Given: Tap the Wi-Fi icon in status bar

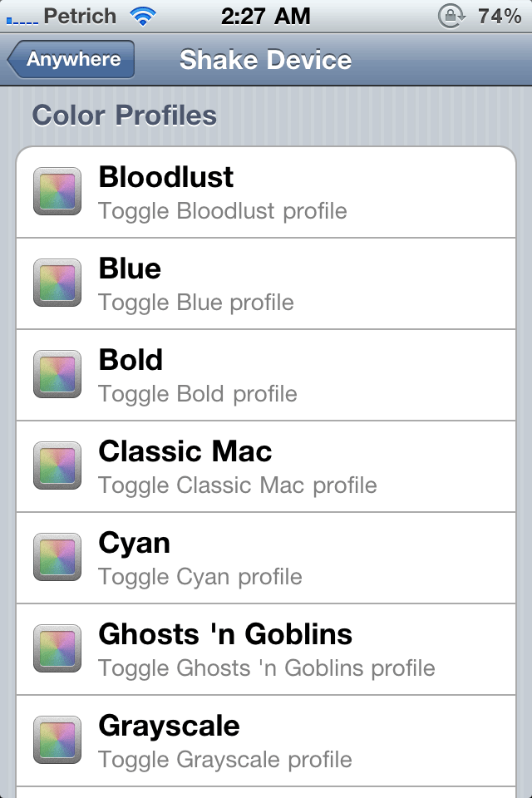Looking at the screenshot, I should [143, 16].
